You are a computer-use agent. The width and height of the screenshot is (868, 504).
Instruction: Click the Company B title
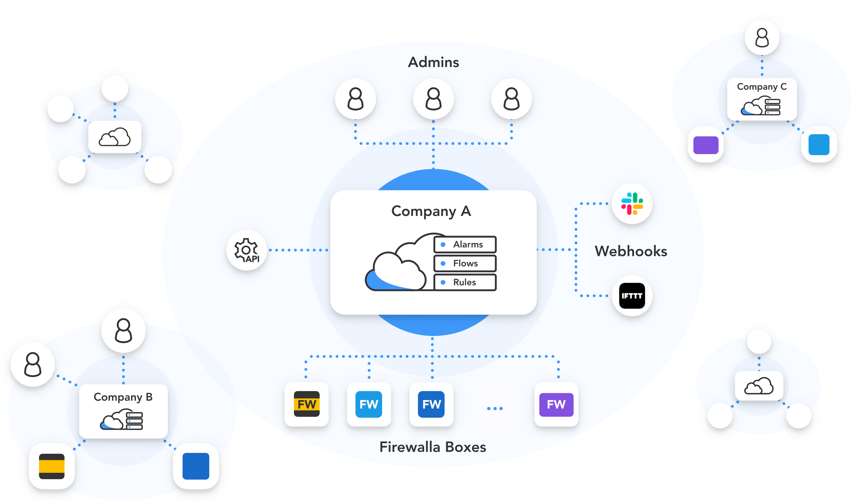(123, 397)
